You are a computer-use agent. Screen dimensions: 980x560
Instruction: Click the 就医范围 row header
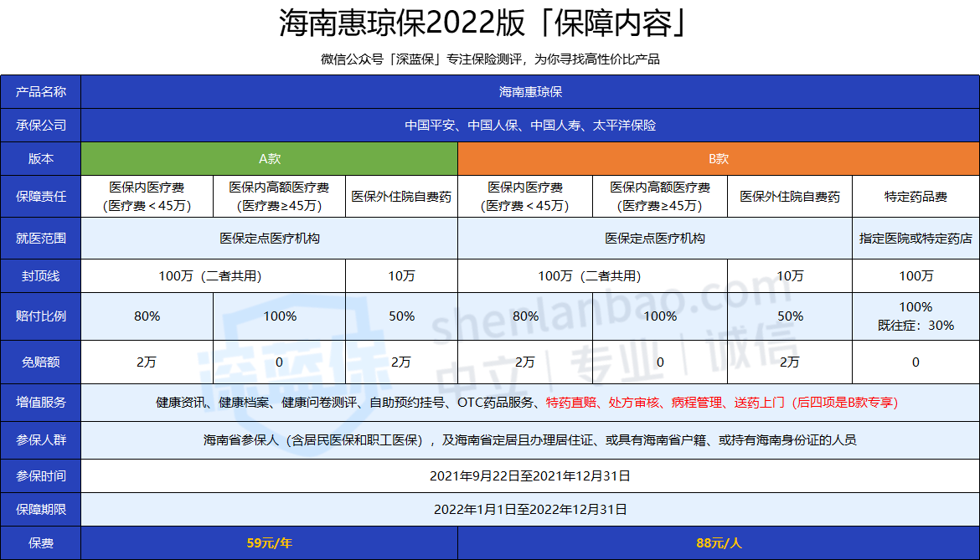click(41, 238)
